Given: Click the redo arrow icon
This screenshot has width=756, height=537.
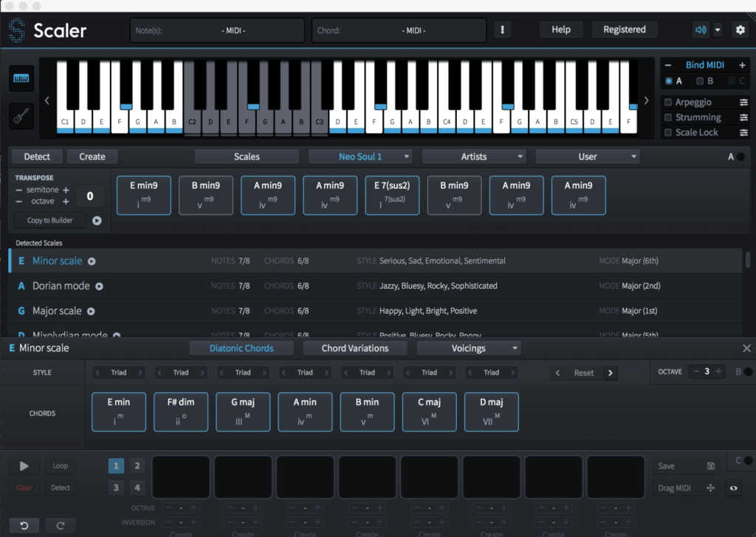Looking at the screenshot, I should [61, 525].
